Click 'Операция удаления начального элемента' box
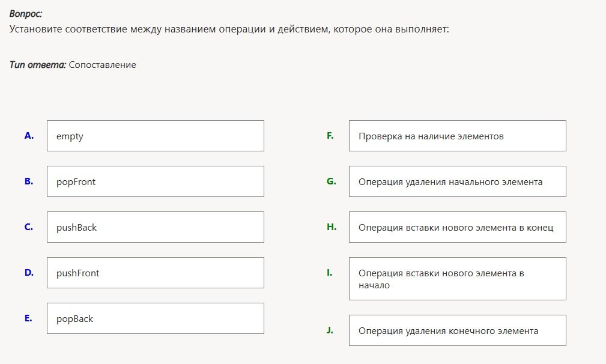 [x=458, y=181]
